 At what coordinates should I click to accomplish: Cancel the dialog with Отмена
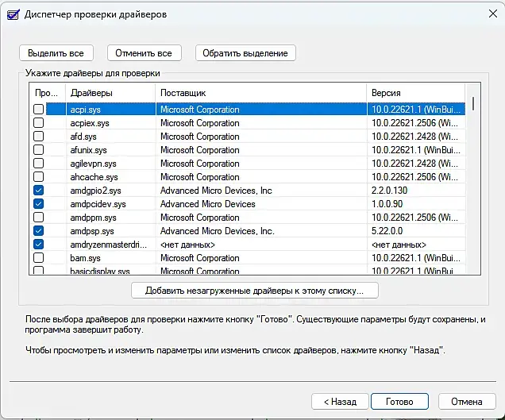[x=466, y=401]
